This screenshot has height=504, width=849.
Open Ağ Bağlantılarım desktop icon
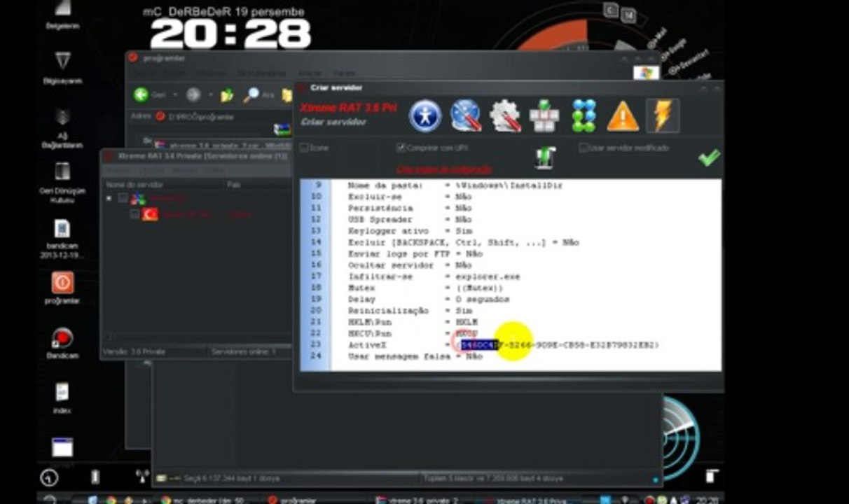(x=62, y=129)
